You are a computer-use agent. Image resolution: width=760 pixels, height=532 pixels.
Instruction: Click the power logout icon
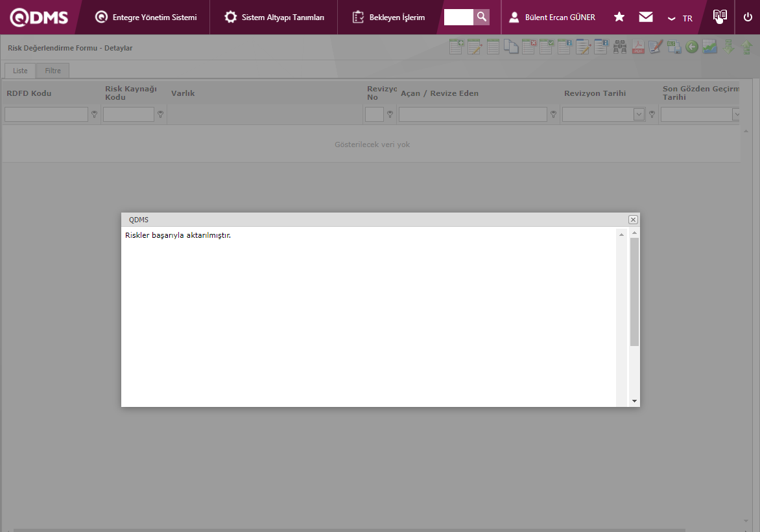(748, 17)
